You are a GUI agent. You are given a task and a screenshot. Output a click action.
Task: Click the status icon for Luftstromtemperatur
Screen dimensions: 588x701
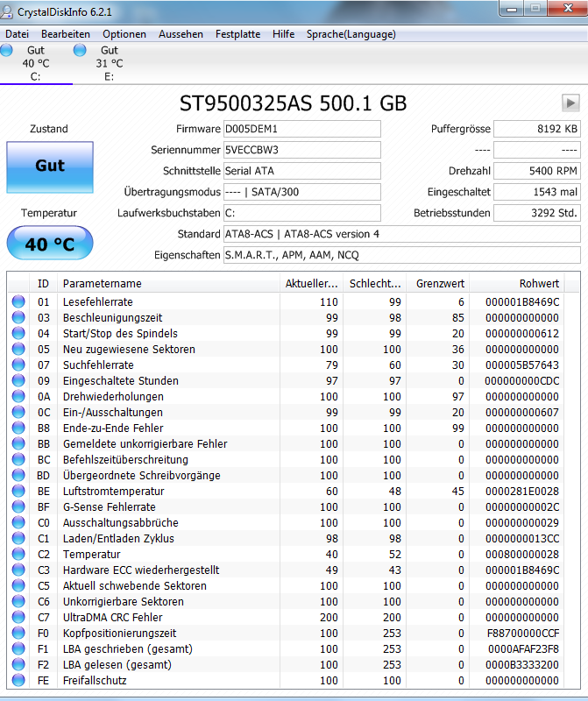(18, 491)
